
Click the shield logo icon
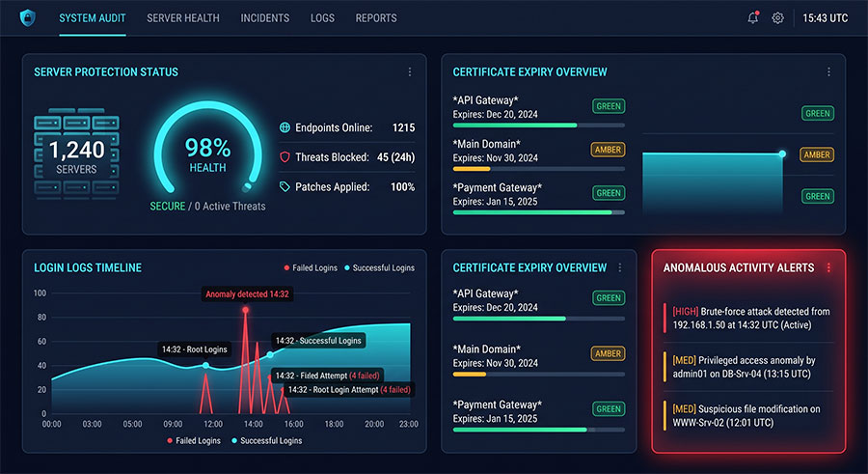coord(28,17)
